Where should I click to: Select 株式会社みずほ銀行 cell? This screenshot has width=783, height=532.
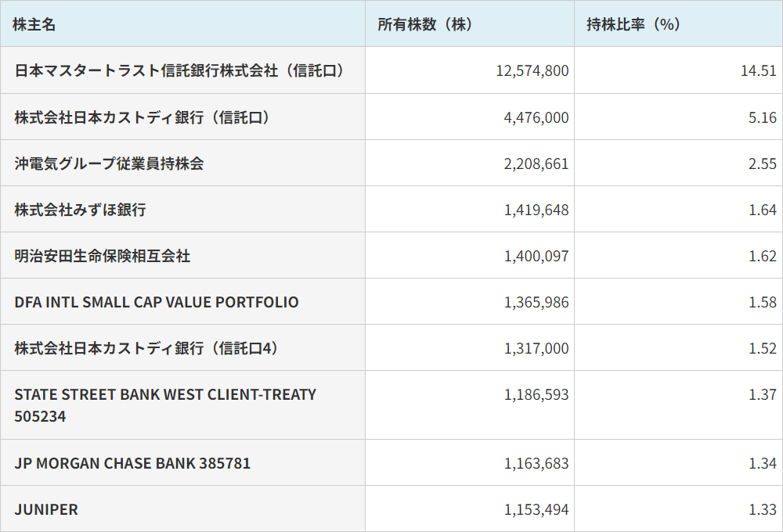point(182,209)
